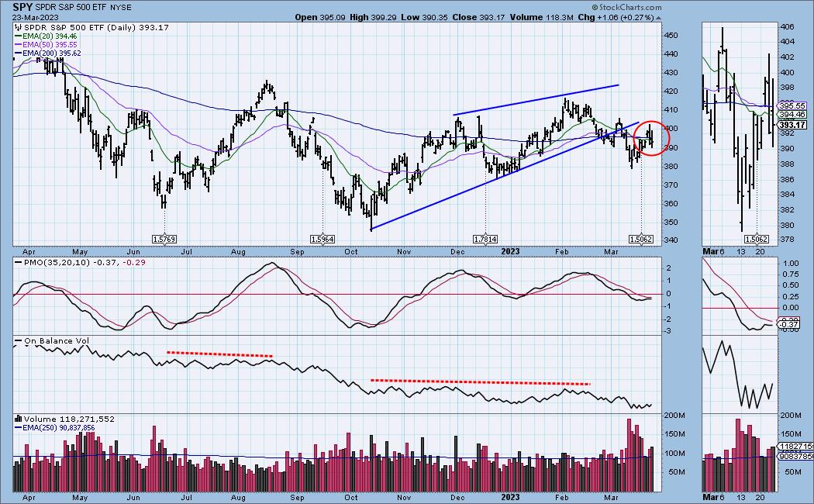Open the StockCharts.com copyright link
The image size is (814, 504).
pos(626,7)
